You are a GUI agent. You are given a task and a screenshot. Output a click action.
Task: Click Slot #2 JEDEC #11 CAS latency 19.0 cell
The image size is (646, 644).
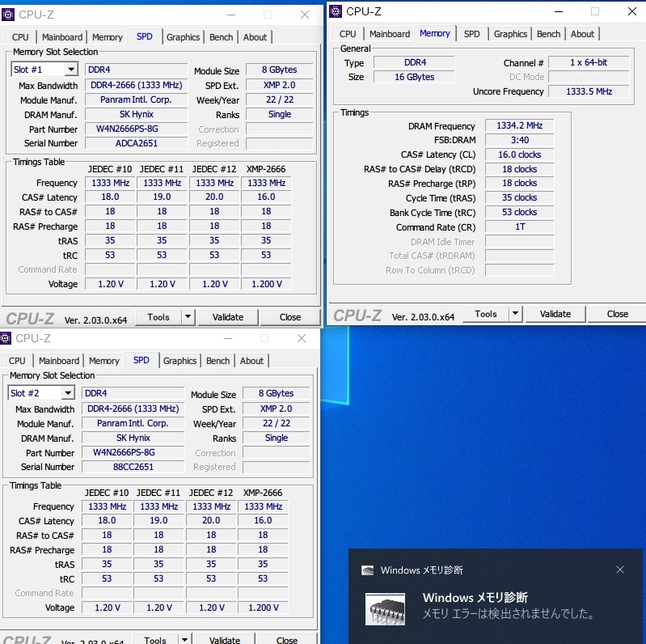click(158, 520)
